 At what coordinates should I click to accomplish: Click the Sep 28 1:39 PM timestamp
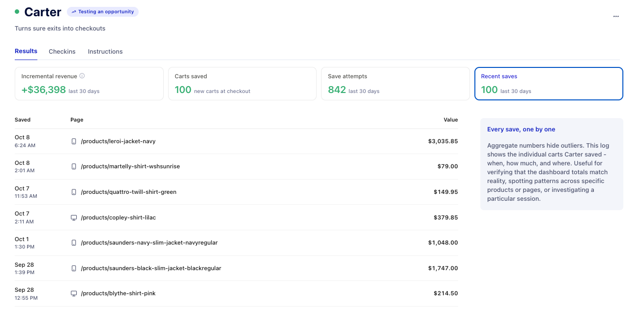25,268
